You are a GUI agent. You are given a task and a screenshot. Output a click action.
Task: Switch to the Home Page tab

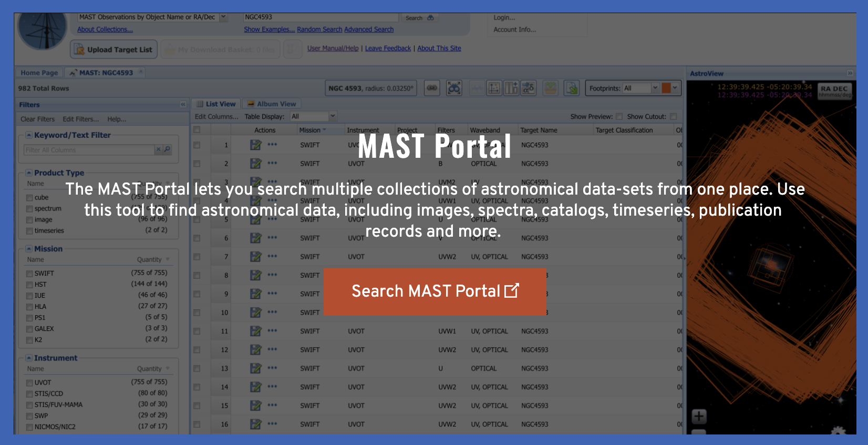(39, 73)
